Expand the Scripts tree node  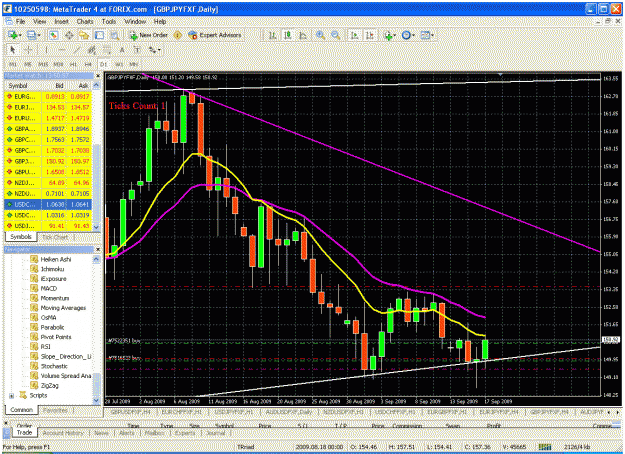click(12, 396)
